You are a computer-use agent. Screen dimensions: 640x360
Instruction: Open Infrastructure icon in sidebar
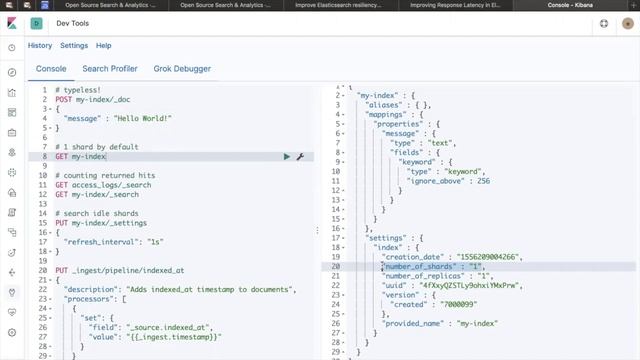[x=12, y=193]
